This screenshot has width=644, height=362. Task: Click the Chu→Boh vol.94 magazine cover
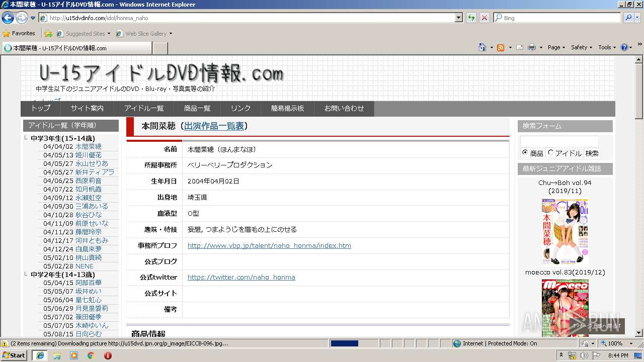tap(565, 232)
